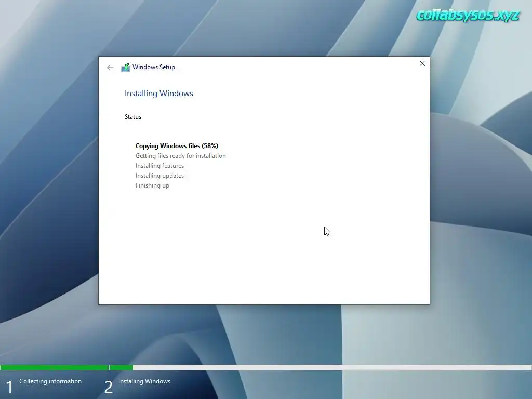Click the Installing Windows heading
The width and height of the screenshot is (532, 399).
pos(159,94)
